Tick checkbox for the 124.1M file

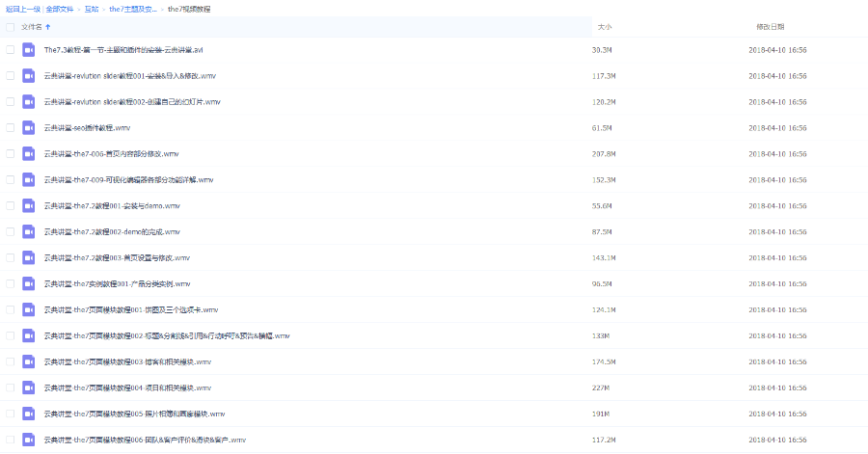10,309
